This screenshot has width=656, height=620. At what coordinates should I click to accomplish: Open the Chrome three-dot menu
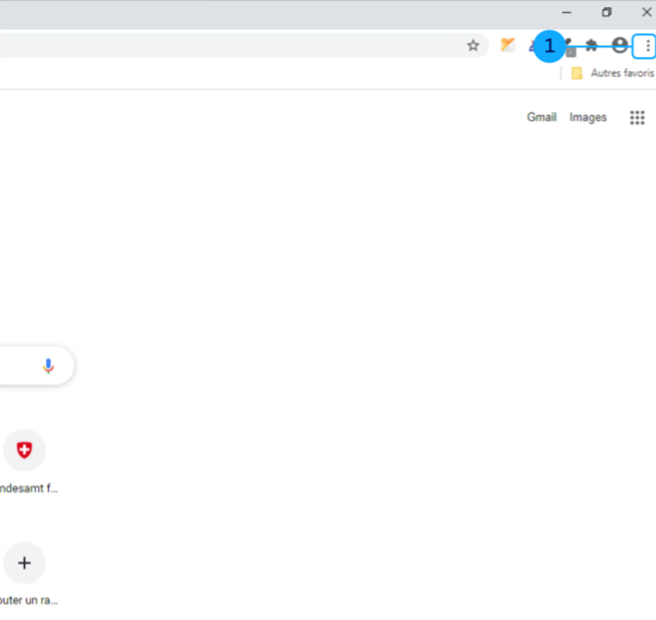(647, 46)
